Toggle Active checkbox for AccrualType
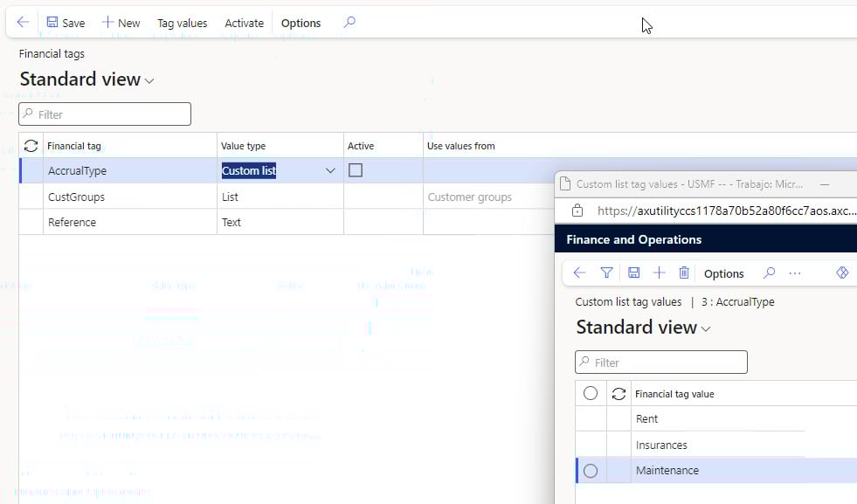The image size is (857, 504). pyautogui.click(x=356, y=171)
